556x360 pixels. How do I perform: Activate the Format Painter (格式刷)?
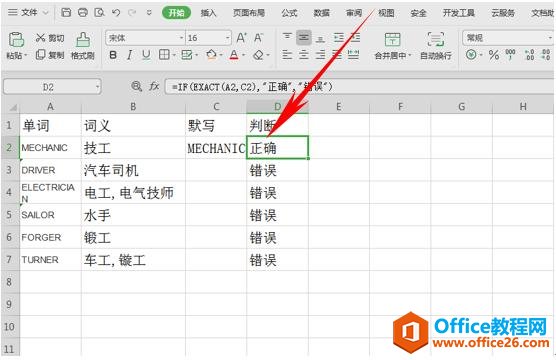coord(83,45)
